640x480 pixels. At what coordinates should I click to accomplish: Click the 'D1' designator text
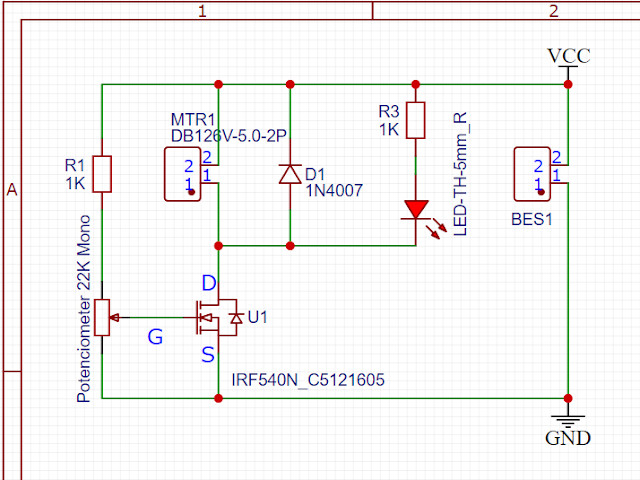pos(315,174)
